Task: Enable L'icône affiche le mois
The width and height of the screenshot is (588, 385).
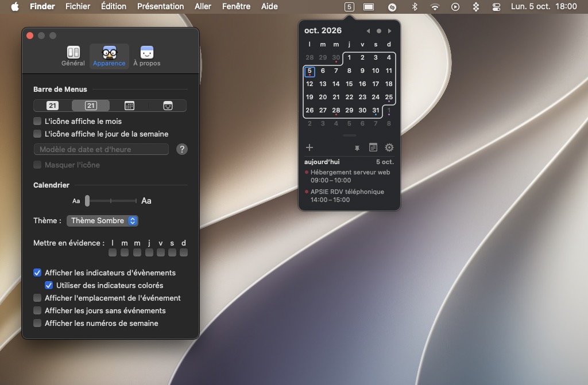Action: click(37, 121)
